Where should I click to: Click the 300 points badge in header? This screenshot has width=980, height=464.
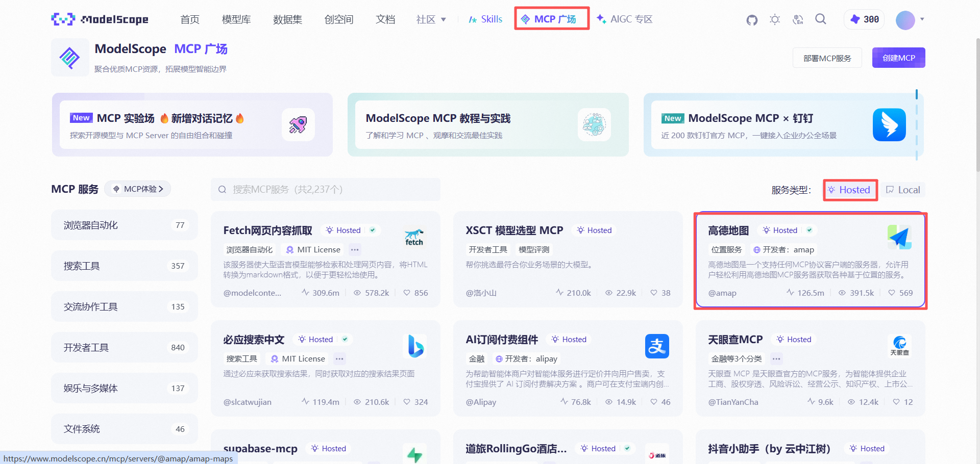pyautogui.click(x=865, y=19)
